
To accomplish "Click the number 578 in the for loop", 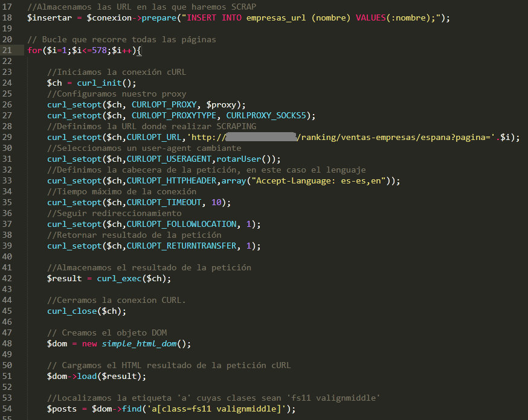I will click(x=99, y=50).
